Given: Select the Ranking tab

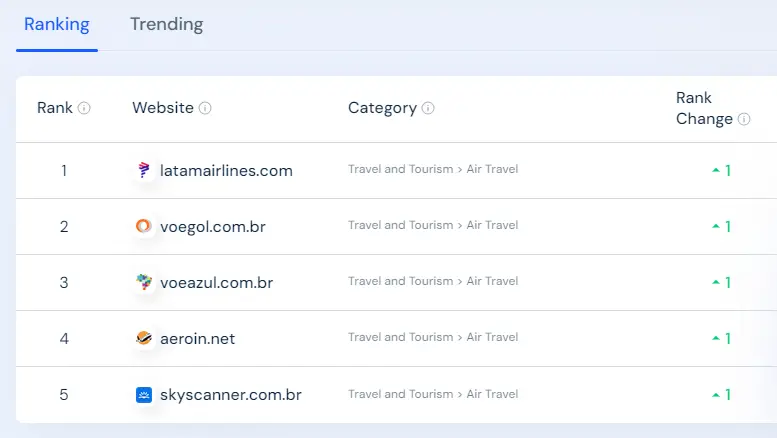Looking at the screenshot, I should pos(57,24).
